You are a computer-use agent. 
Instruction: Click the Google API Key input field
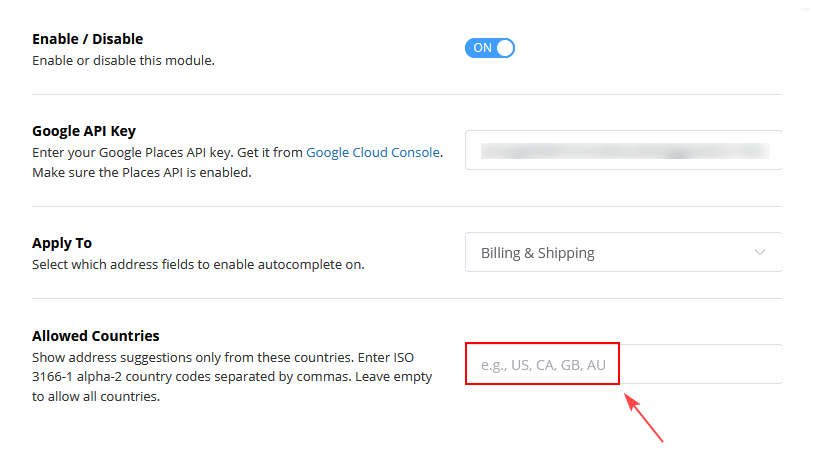[x=623, y=151]
